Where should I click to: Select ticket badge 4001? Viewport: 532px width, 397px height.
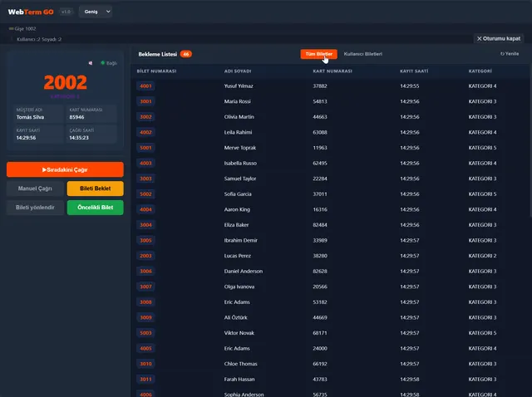[x=146, y=86]
